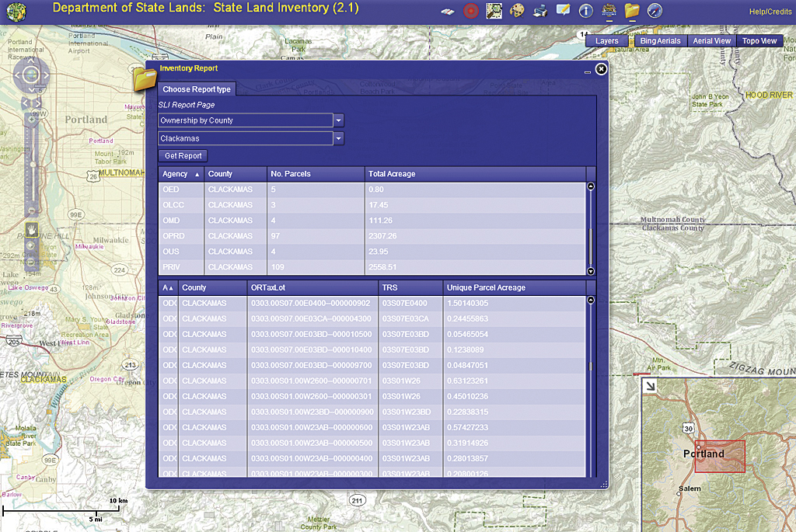Open the note with pencil icon
This screenshot has height=532, width=796.
(x=563, y=11)
